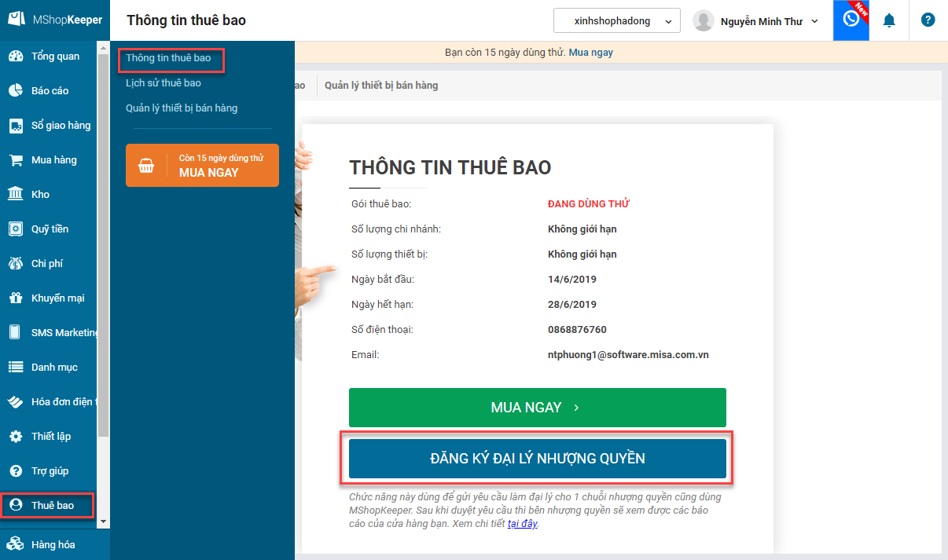Click the Sổ giao hàng icon
Screen dimensions: 948x560
tap(16, 126)
